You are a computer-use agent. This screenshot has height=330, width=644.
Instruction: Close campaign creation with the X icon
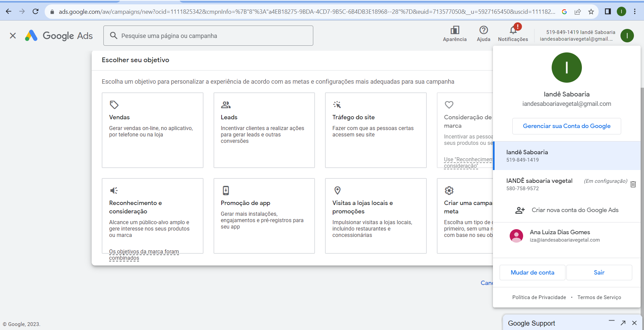[13, 36]
